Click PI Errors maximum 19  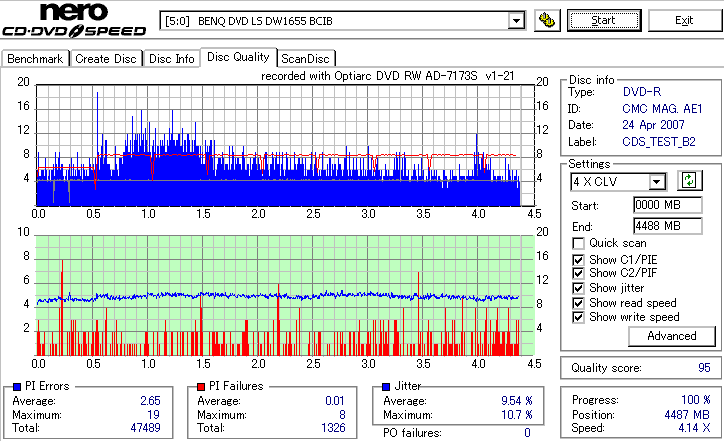click(x=154, y=415)
